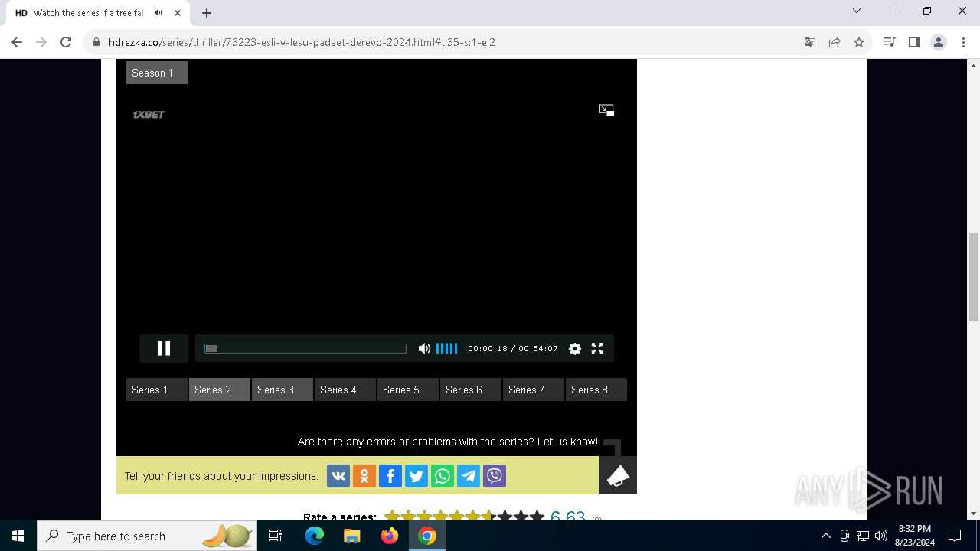980x551 pixels.
Task: Open media controls in Chrome toolbar
Action: pyautogui.click(x=889, y=42)
